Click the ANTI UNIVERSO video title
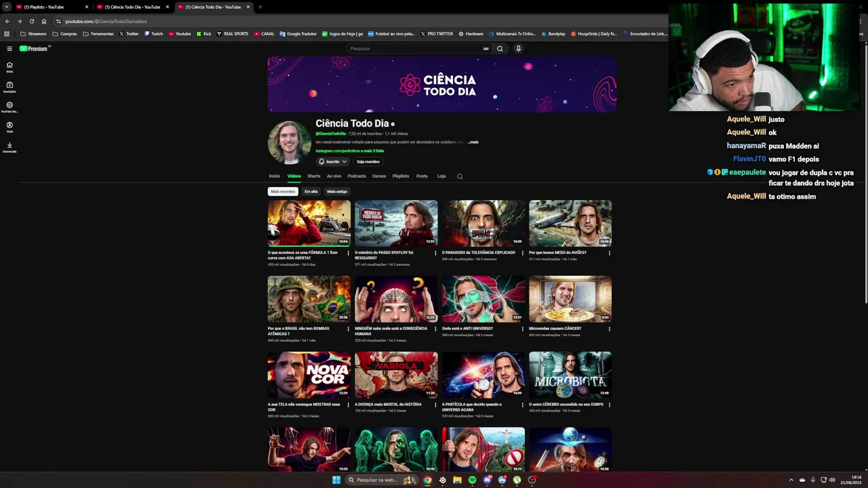 tap(467, 329)
